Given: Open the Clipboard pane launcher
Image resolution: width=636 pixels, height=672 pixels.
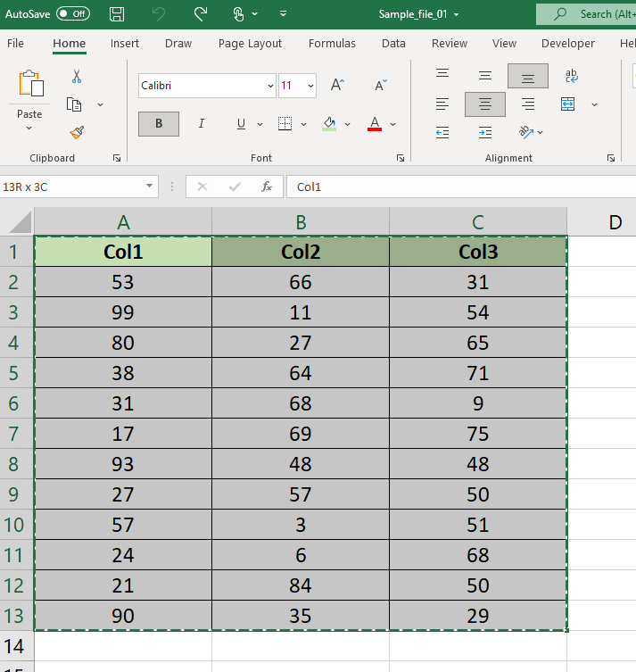Looking at the screenshot, I should click(117, 158).
